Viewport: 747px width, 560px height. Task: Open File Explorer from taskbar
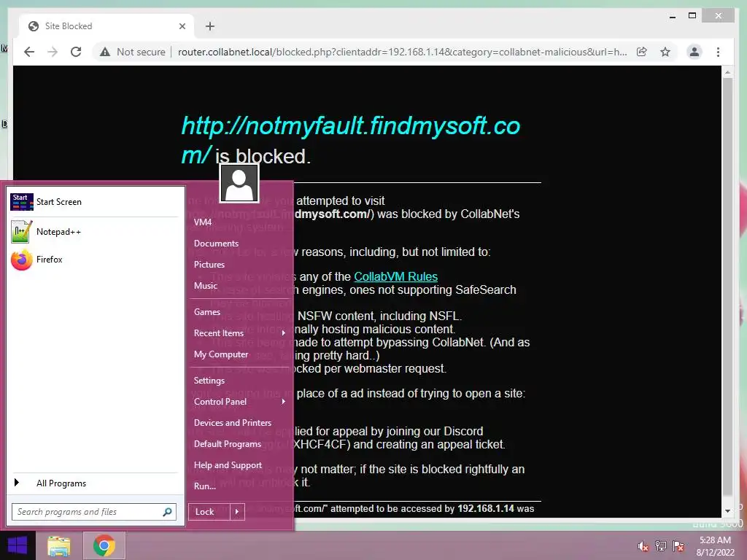59,545
